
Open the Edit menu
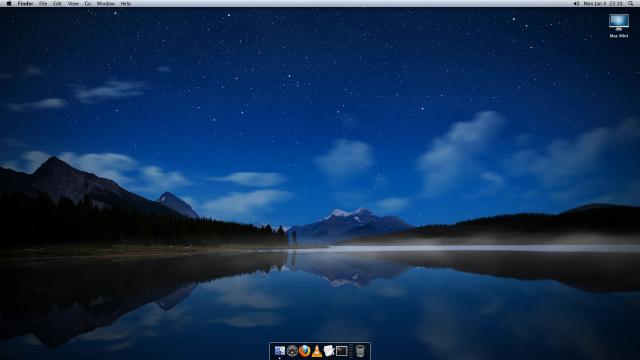[57, 3]
